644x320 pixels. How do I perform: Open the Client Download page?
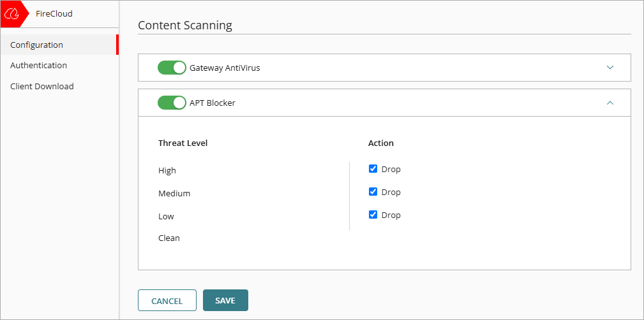[x=42, y=86]
